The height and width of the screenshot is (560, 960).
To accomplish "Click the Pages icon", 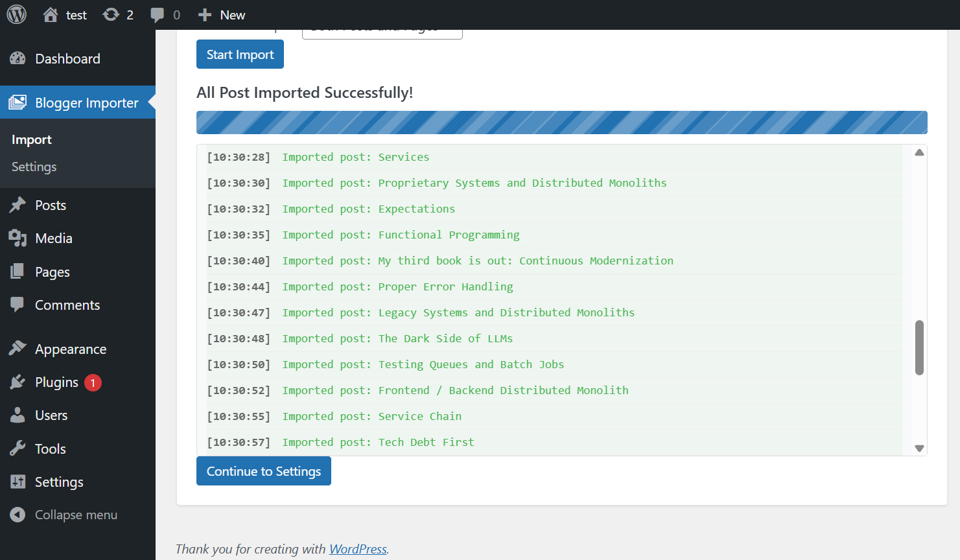I will pyautogui.click(x=18, y=272).
